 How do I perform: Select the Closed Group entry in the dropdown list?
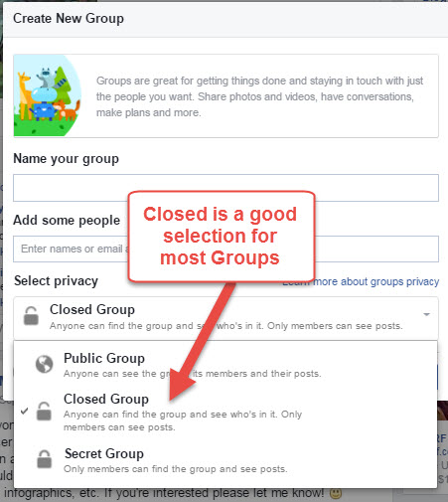tap(225, 413)
